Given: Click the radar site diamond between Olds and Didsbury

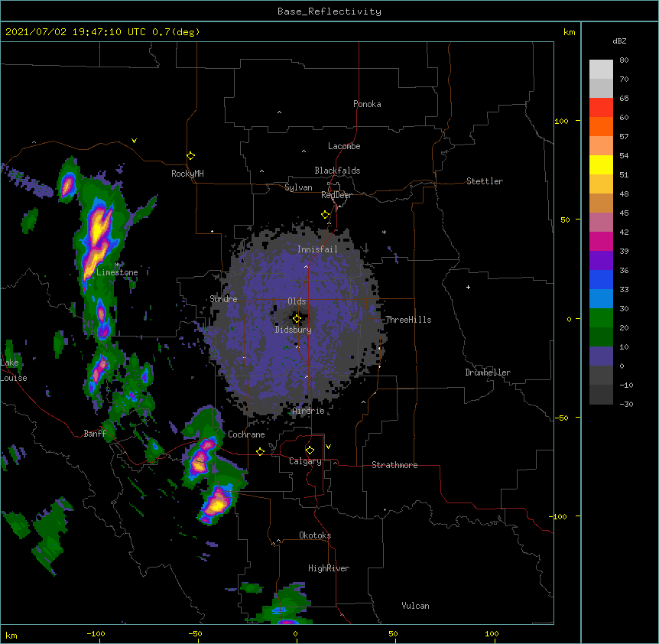Looking at the screenshot, I should tap(297, 319).
